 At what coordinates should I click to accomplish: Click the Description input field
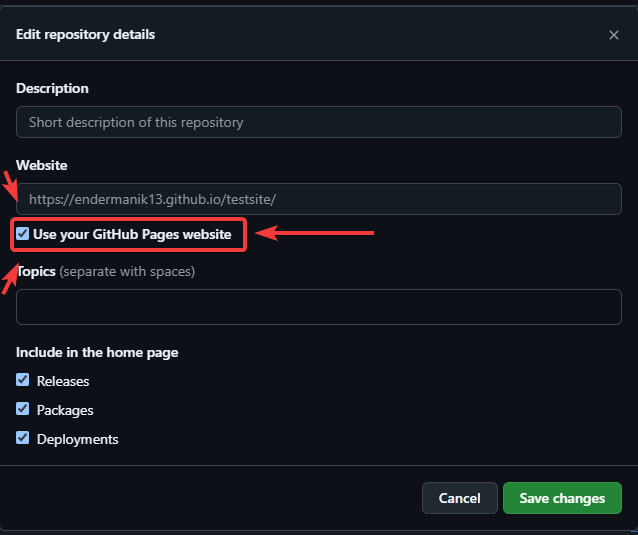[x=319, y=122]
